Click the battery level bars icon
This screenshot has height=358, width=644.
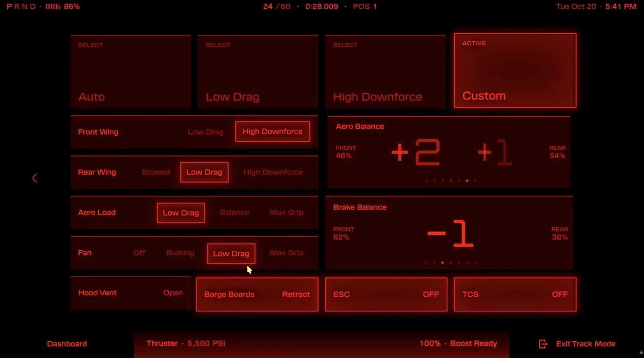(x=53, y=6)
